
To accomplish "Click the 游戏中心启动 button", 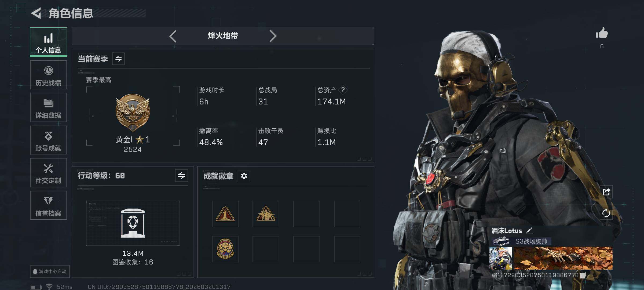I will click(x=50, y=271).
